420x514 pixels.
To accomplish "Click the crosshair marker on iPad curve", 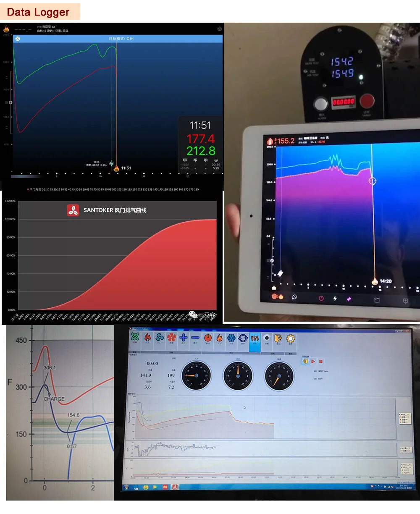I will pos(373,181).
